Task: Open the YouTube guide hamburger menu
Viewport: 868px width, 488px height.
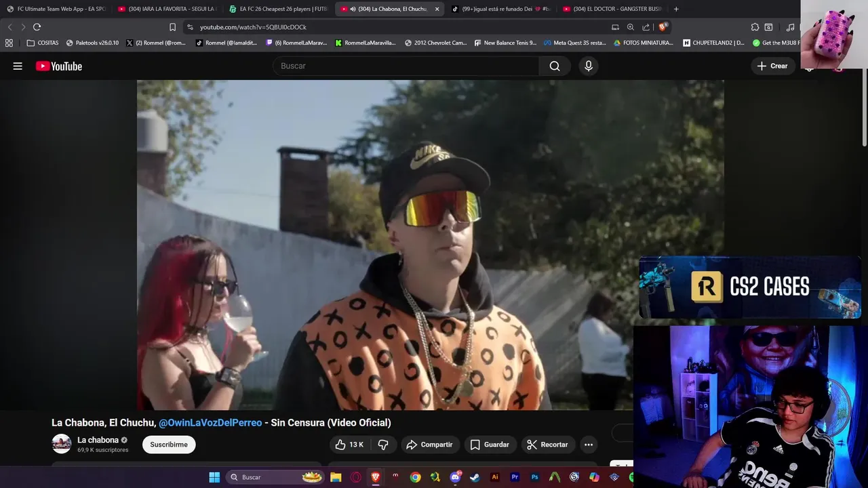Action: pyautogui.click(x=18, y=66)
